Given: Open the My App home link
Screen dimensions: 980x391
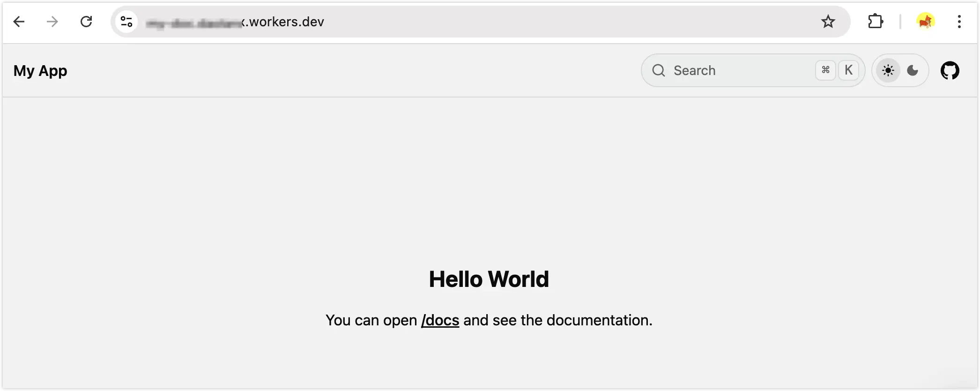Looking at the screenshot, I should pyautogui.click(x=40, y=71).
